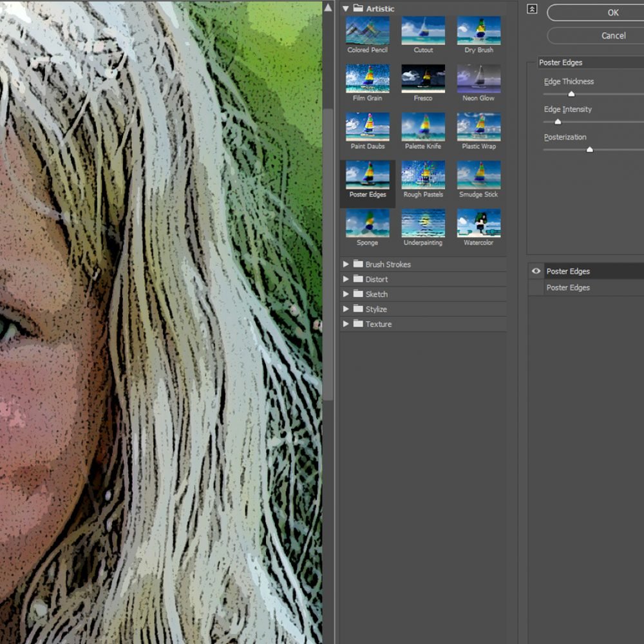Toggle visibility of second Poster Edges layer
Image resolution: width=644 pixels, height=644 pixels.
tap(536, 288)
